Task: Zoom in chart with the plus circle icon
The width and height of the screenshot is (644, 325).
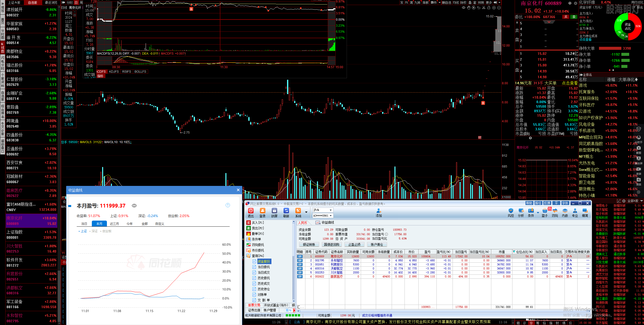Action: (x=494, y=8)
